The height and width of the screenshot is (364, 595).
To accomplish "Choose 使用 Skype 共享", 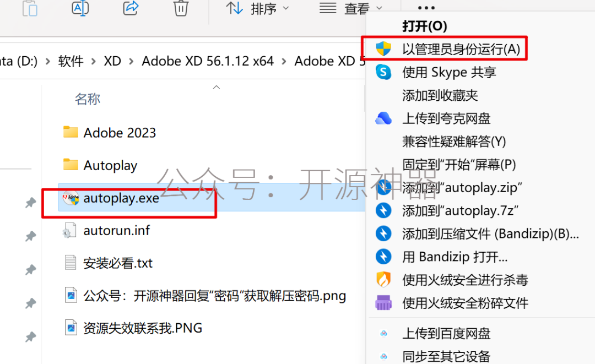I will (450, 72).
